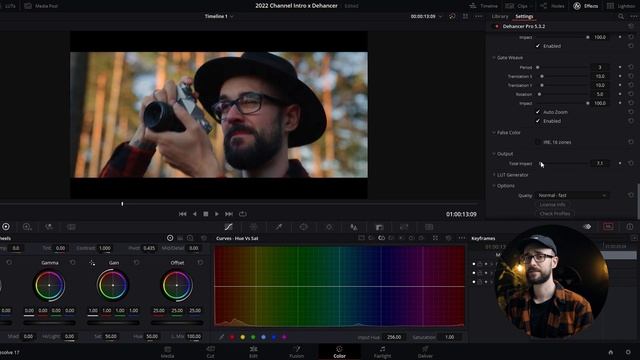Collapse the False Color section
This screenshot has height=360, width=640.
[x=493, y=133]
